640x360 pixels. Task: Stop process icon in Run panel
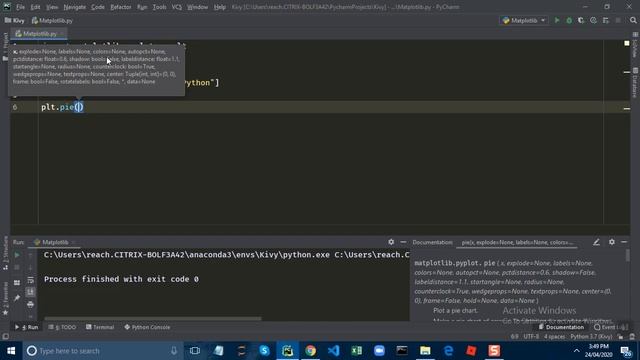(x=17, y=267)
